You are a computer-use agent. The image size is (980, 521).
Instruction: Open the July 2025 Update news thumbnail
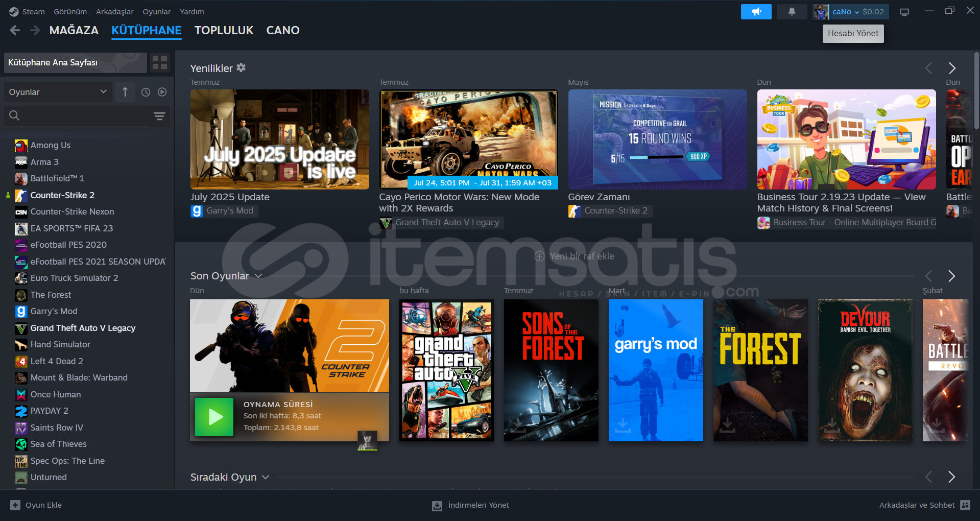tap(280, 139)
